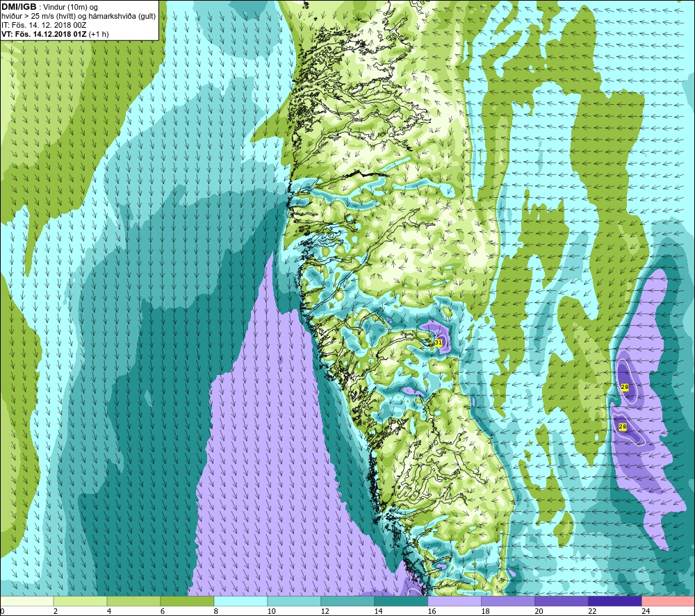Click the yellow 31 maximum gust label
Screen dimensions: 695x616
pos(439,342)
